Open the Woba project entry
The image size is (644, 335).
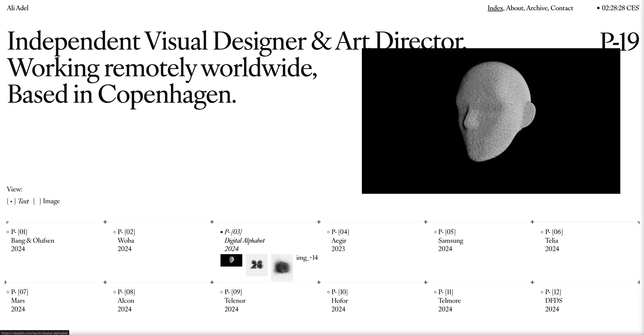click(126, 240)
